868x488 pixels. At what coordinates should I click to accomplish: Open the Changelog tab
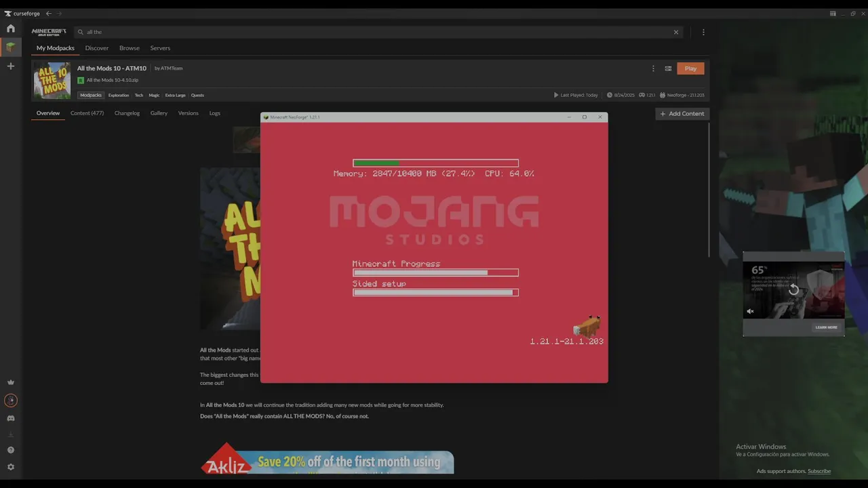point(127,113)
